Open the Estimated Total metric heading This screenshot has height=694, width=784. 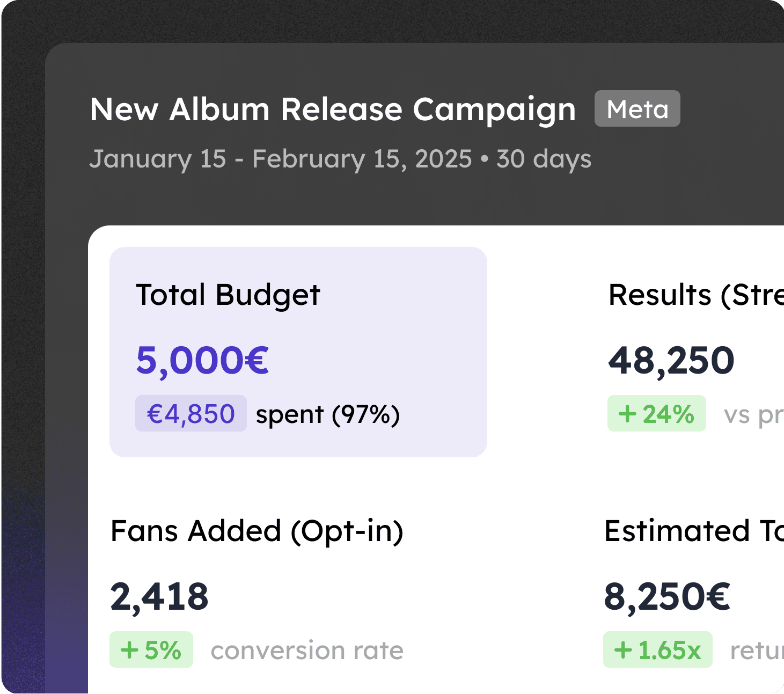point(693,531)
